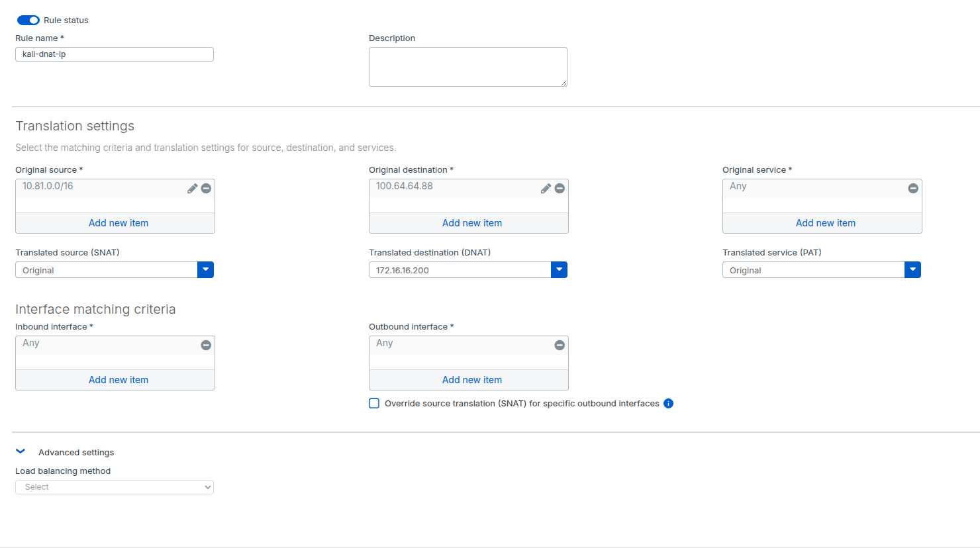Remove Any from Outbound interface

[x=560, y=345]
